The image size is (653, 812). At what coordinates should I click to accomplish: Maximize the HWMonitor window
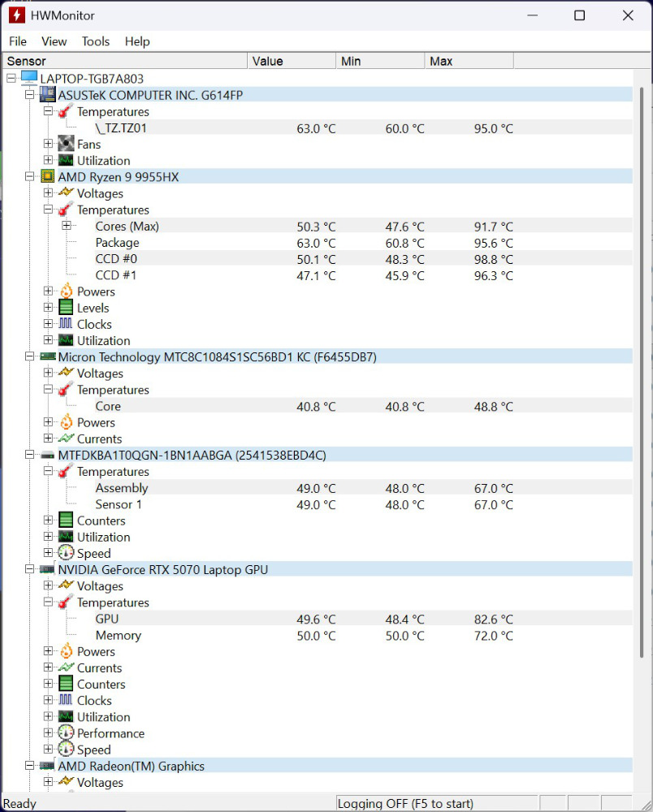[x=579, y=15]
